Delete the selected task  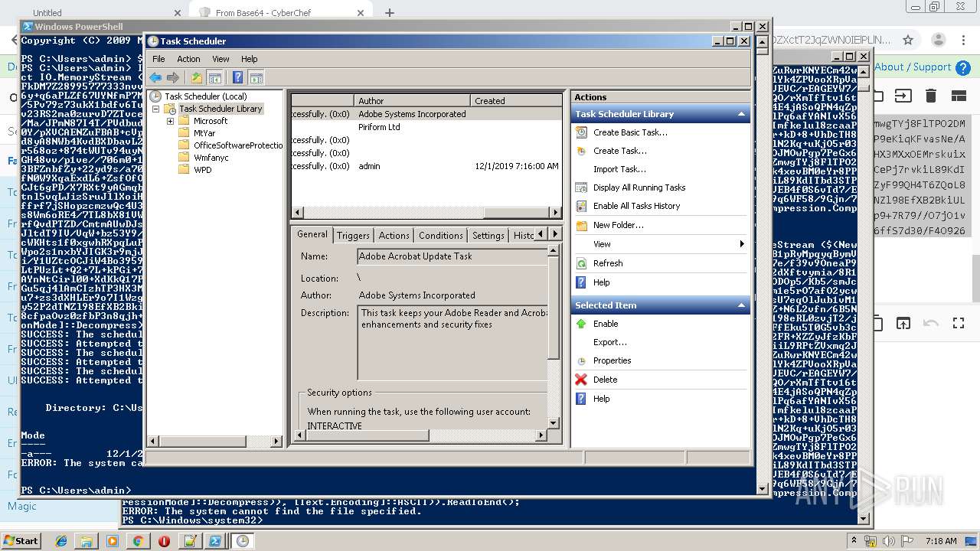tap(605, 380)
